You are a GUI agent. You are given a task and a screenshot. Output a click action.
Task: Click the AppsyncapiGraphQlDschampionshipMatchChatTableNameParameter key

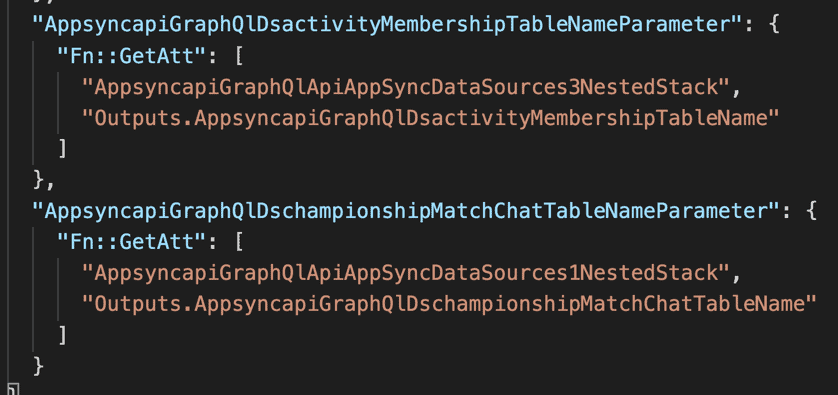click(x=402, y=211)
